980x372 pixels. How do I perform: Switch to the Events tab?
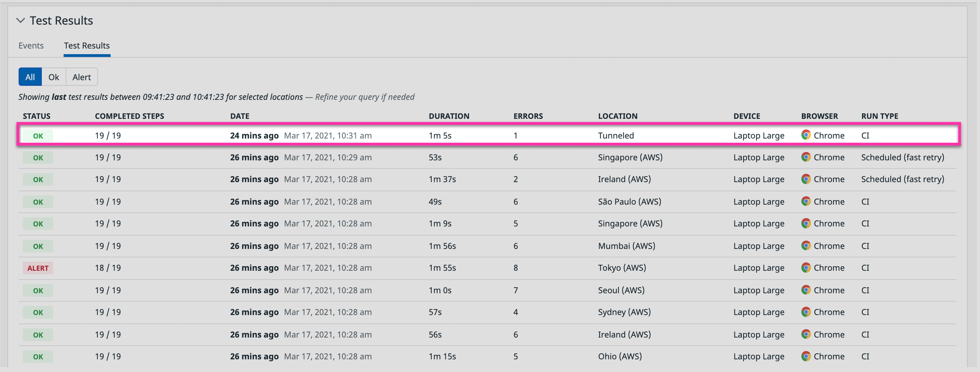31,45
